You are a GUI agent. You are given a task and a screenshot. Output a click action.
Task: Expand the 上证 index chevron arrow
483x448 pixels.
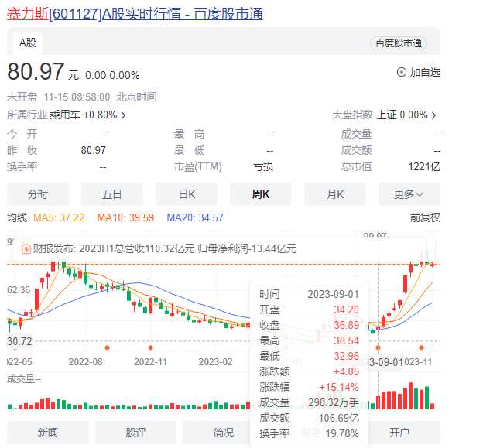pyautogui.click(x=433, y=115)
